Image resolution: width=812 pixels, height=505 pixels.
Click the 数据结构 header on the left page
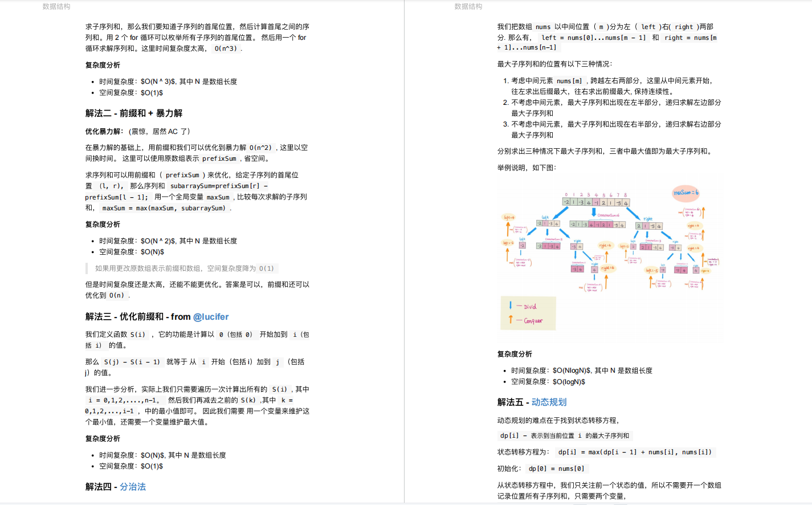(56, 7)
